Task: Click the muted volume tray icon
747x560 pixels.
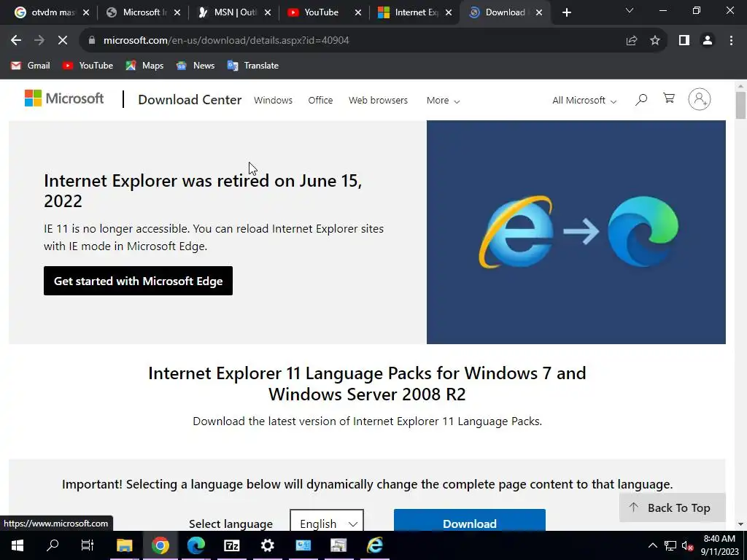Action: coord(687,545)
